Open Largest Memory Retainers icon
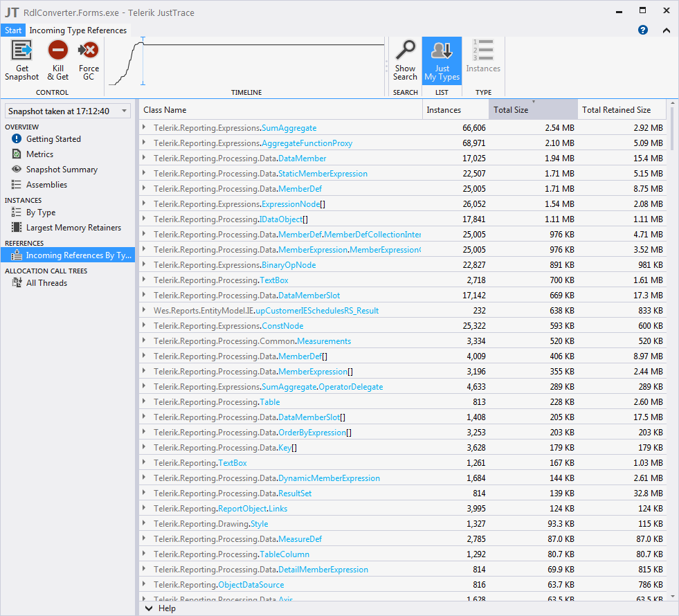This screenshot has height=616, width=679. [17, 227]
